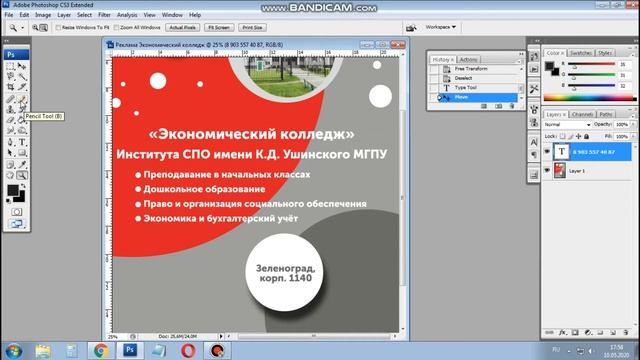Hide Layer 1 with its eye icon
Screen dimensions: 640x360
click(547, 170)
